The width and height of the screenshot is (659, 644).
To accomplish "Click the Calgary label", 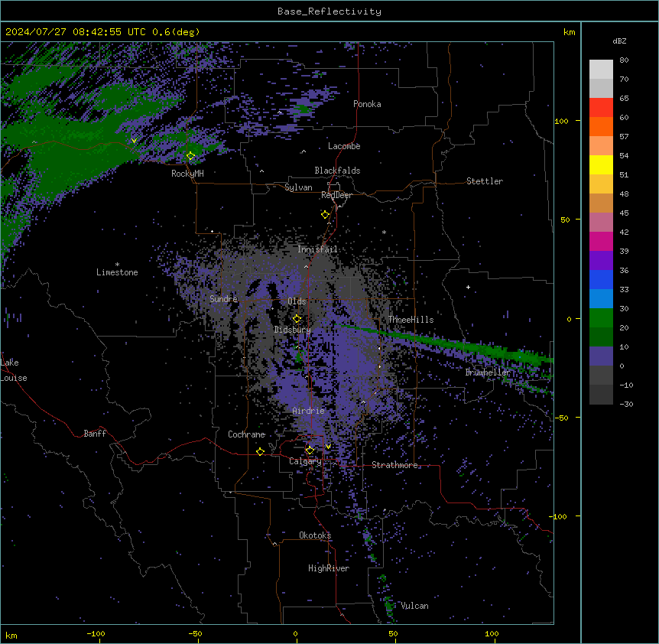I will pyautogui.click(x=305, y=461).
